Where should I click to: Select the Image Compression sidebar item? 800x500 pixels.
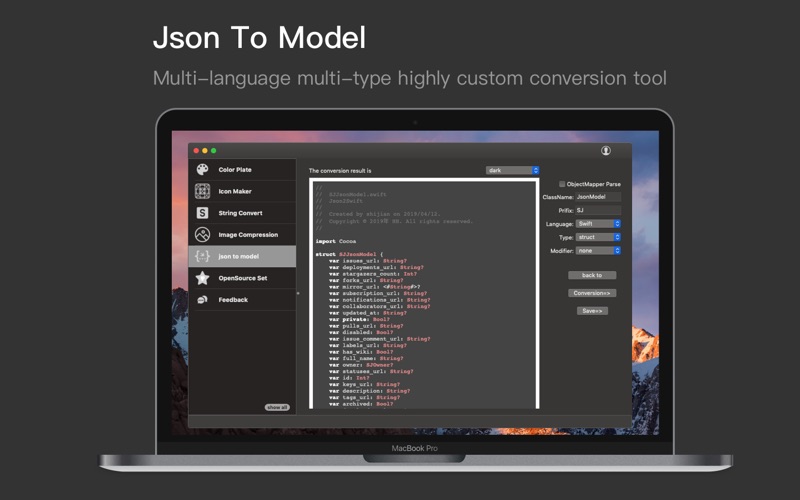[242, 235]
